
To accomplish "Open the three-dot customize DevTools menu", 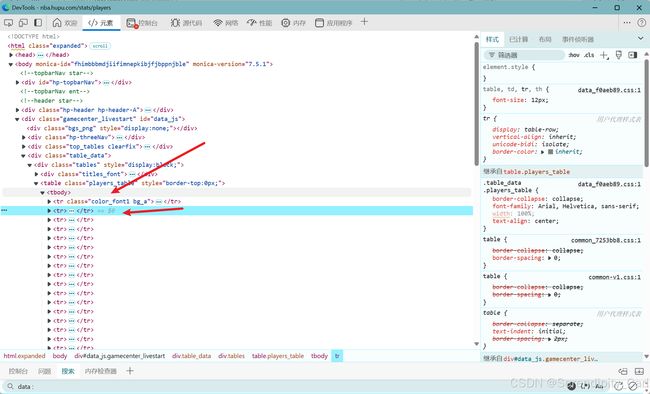I will point(626,23).
